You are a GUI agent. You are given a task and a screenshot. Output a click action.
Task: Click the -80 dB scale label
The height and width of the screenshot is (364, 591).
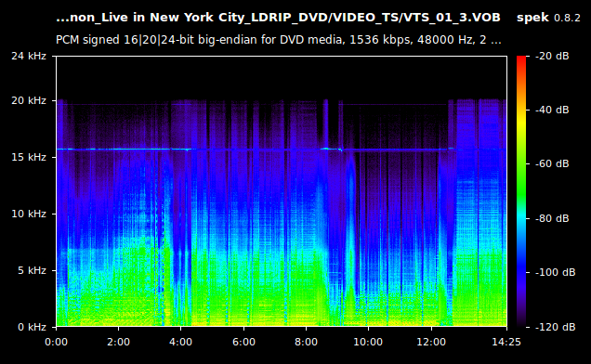(x=552, y=218)
